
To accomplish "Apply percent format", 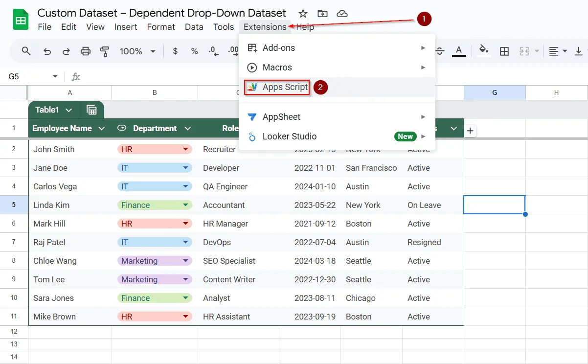I will [x=194, y=51].
